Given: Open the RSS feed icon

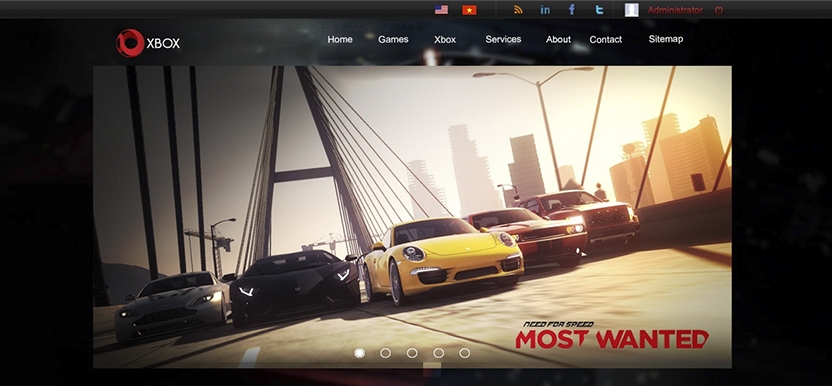Looking at the screenshot, I should coord(518,10).
